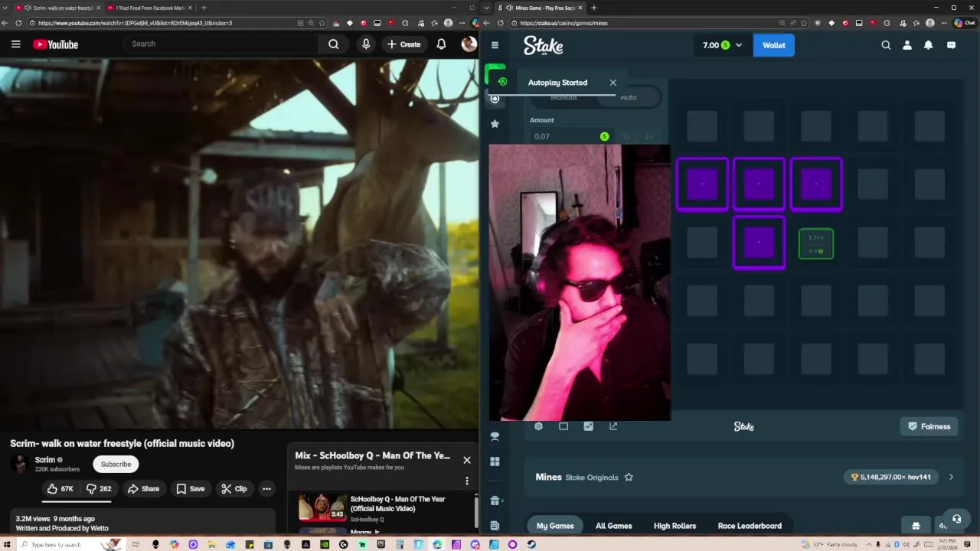This screenshot has height=551, width=980.
Task: Open the Stake chat icon
Action: [x=951, y=45]
